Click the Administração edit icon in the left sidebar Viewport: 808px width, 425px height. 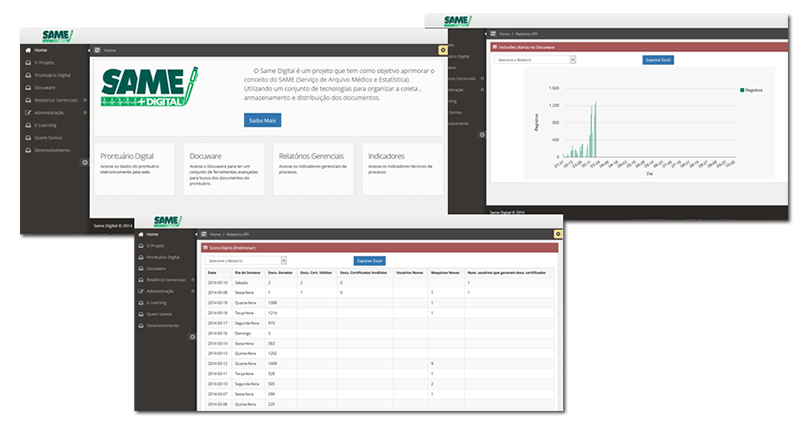coord(28,112)
